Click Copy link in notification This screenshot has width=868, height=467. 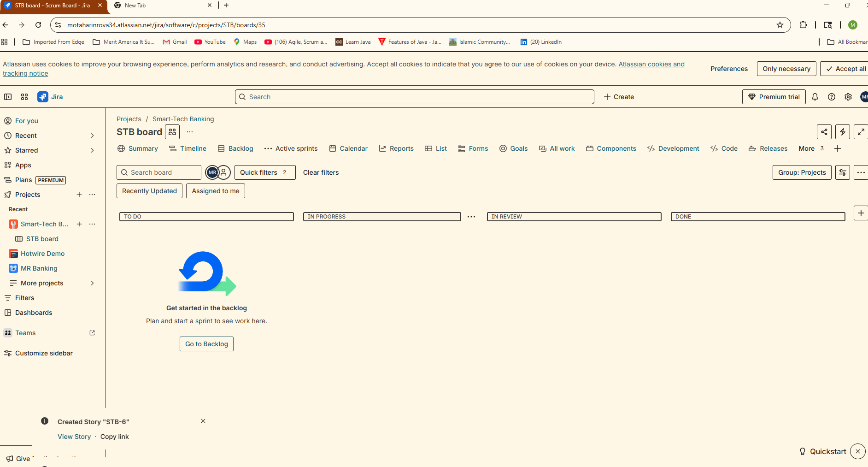115,437
